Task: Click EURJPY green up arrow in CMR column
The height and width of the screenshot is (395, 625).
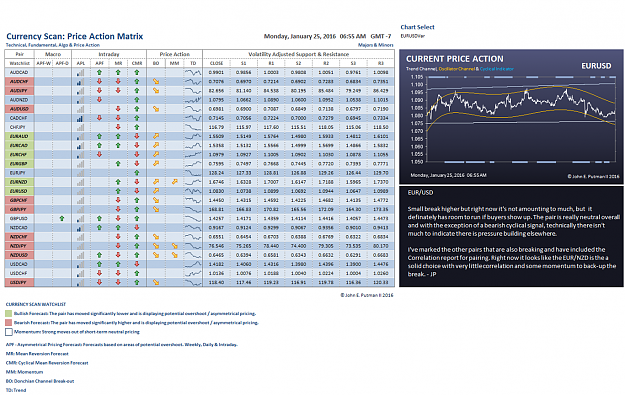Action: (137, 173)
